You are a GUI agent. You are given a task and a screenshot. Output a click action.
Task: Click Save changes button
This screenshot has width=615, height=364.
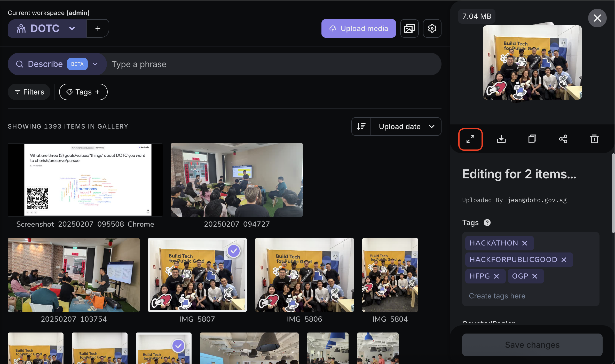(x=532, y=345)
